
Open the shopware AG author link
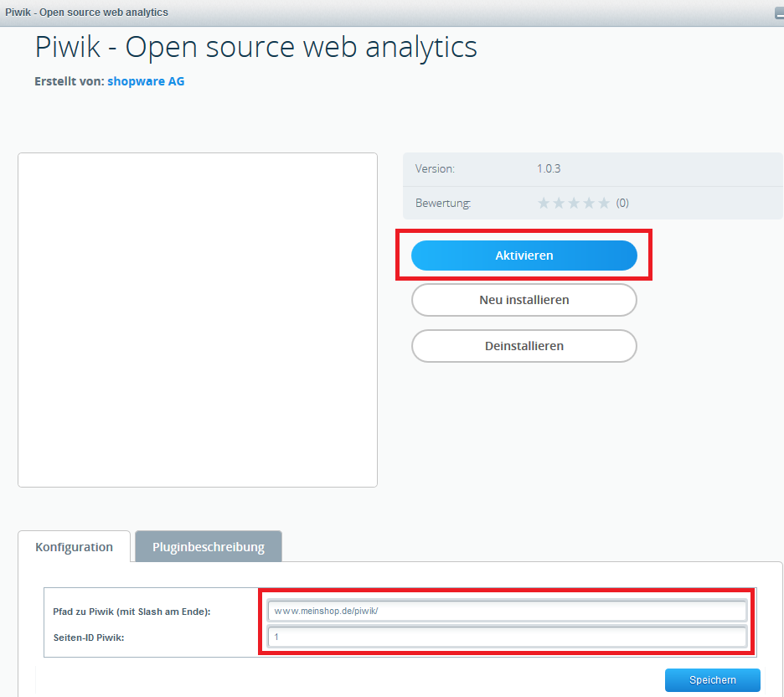146,81
